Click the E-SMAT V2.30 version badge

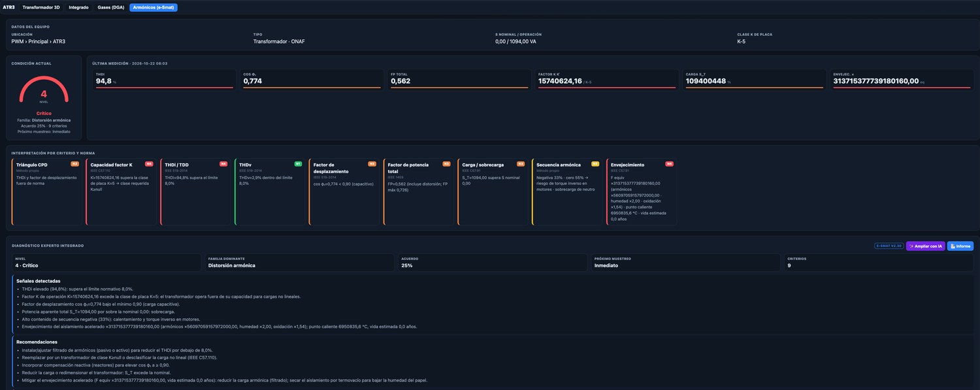pyautogui.click(x=889, y=246)
